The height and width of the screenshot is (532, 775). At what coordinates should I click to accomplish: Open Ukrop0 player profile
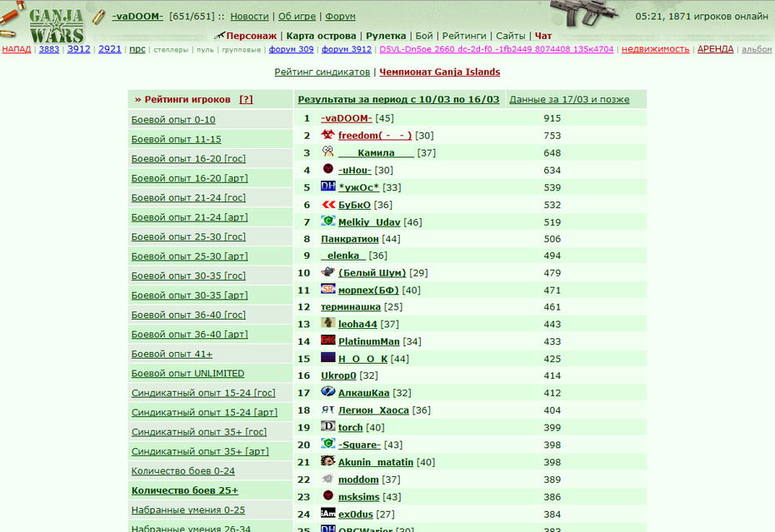click(338, 375)
